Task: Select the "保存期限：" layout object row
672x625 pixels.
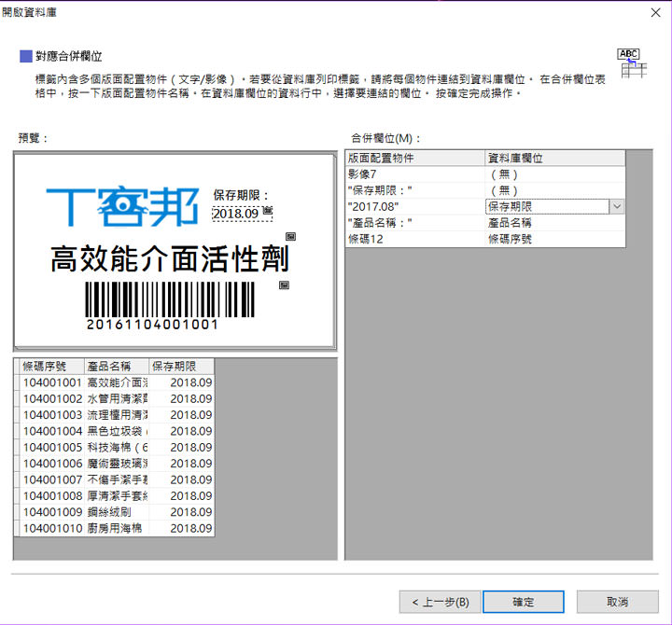Action: click(415, 190)
